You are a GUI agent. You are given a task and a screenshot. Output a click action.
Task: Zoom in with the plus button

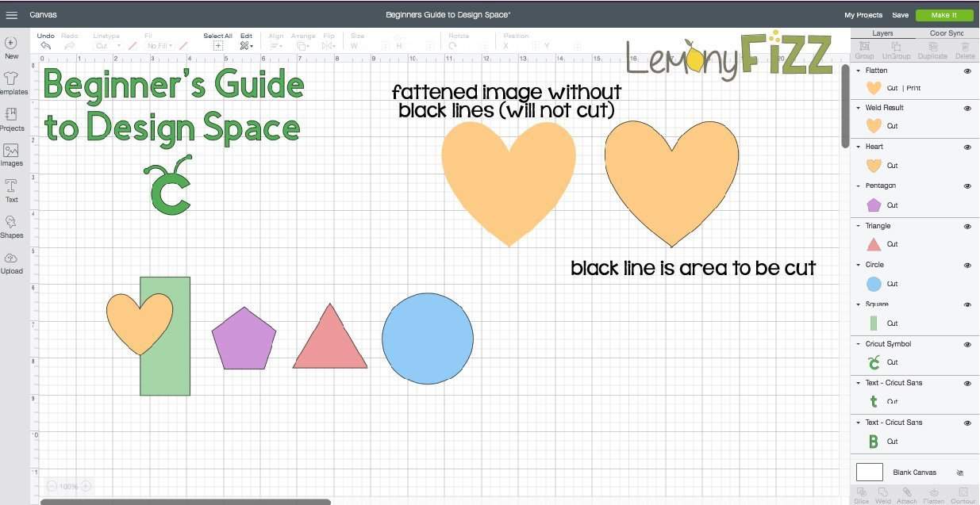coord(86,486)
